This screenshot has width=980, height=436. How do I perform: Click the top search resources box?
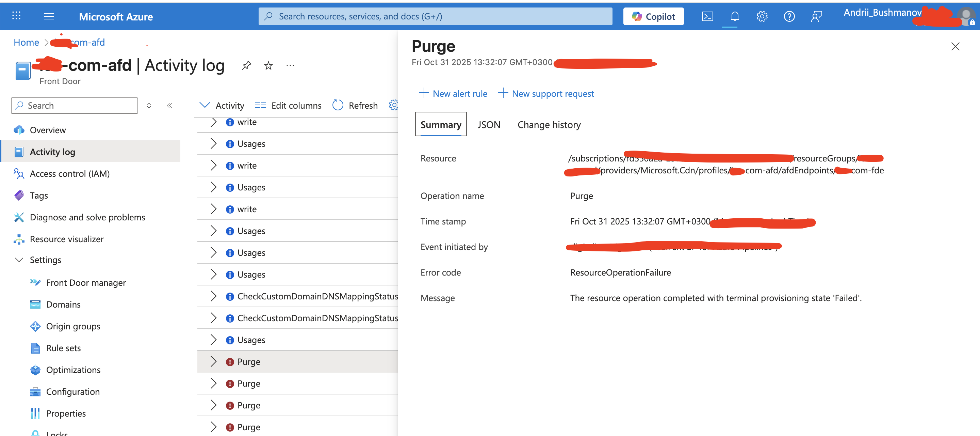point(435,16)
